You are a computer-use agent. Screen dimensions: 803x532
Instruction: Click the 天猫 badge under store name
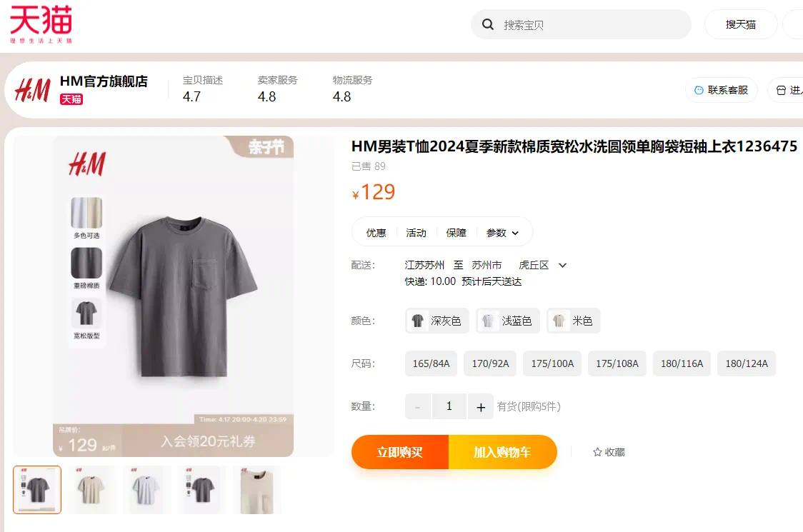tap(71, 99)
